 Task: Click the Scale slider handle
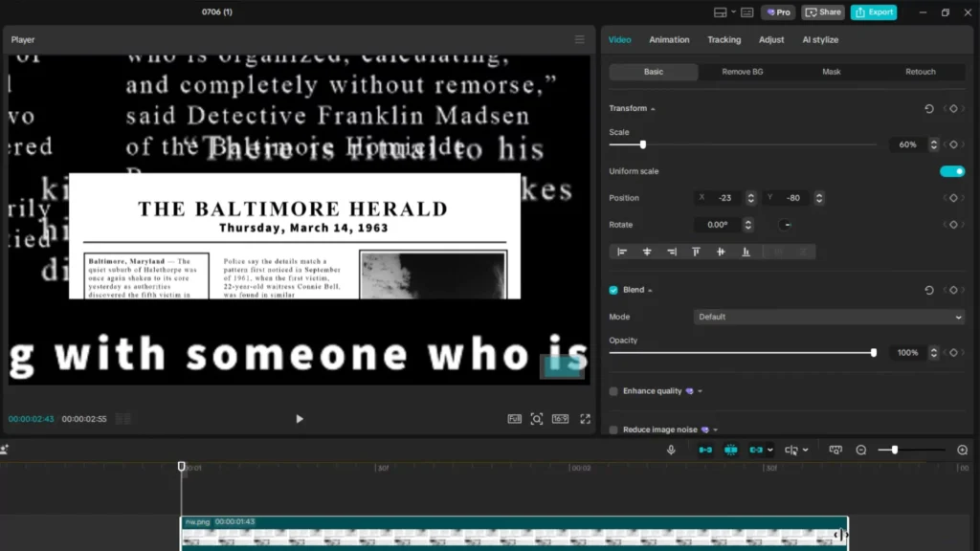point(642,145)
